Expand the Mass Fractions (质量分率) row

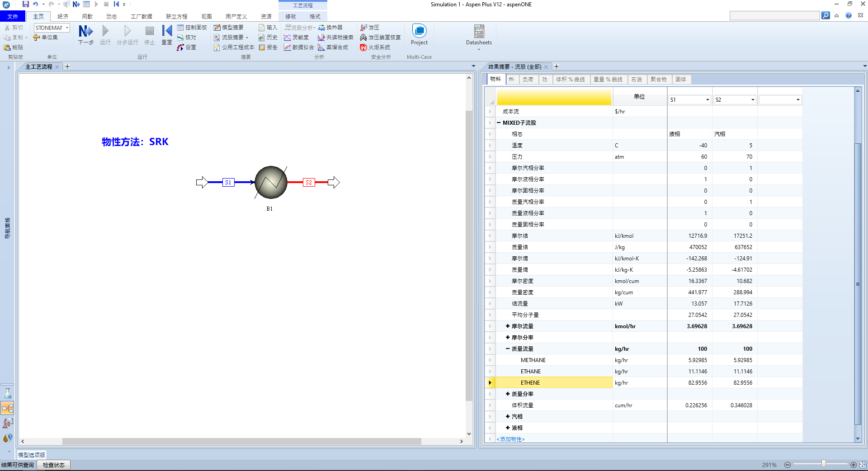tap(508, 394)
